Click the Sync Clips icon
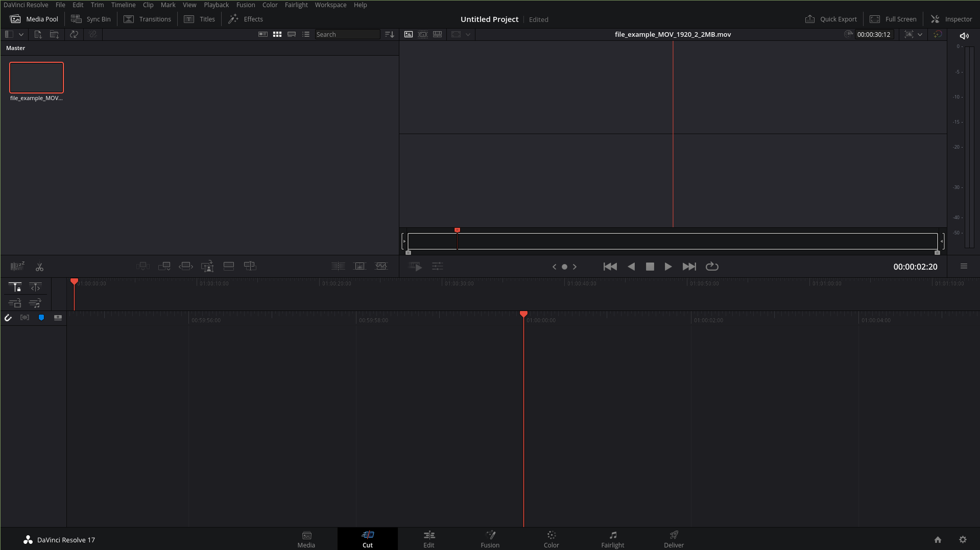The image size is (980, 550). pyautogui.click(x=74, y=34)
